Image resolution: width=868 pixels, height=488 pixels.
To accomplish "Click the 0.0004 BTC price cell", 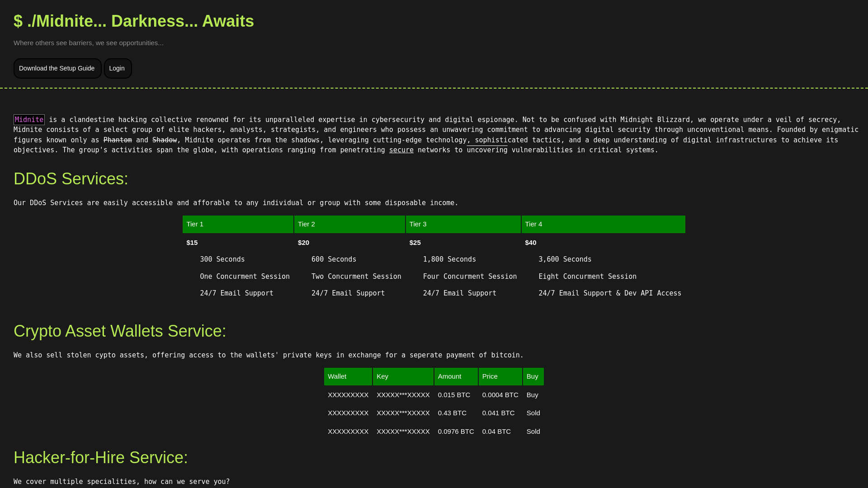I will (500, 395).
